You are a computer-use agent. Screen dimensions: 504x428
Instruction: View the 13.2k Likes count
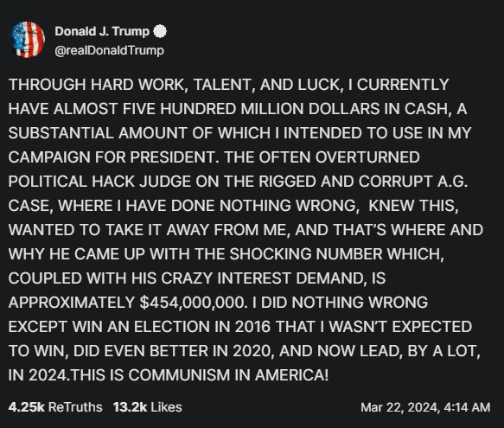(131, 407)
